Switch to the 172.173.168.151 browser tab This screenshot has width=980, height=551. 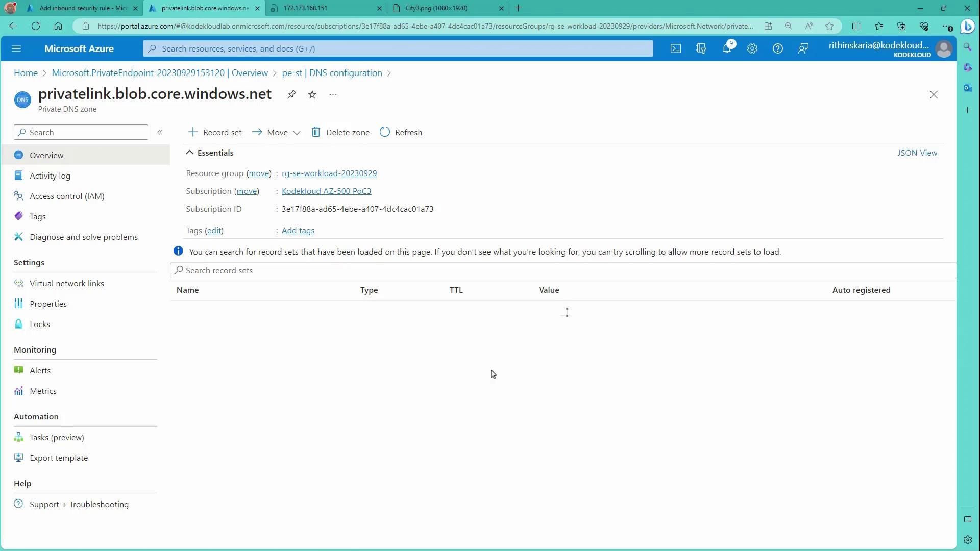pyautogui.click(x=325, y=8)
